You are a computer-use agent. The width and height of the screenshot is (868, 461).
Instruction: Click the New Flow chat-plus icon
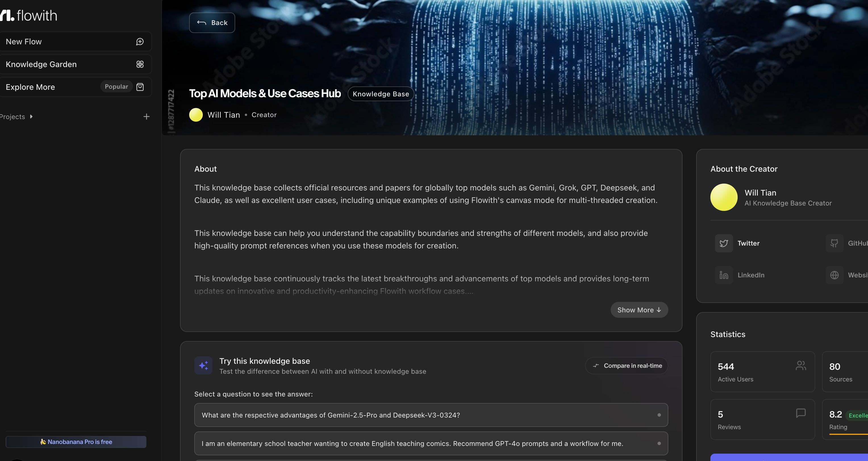(x=140, y=41)
